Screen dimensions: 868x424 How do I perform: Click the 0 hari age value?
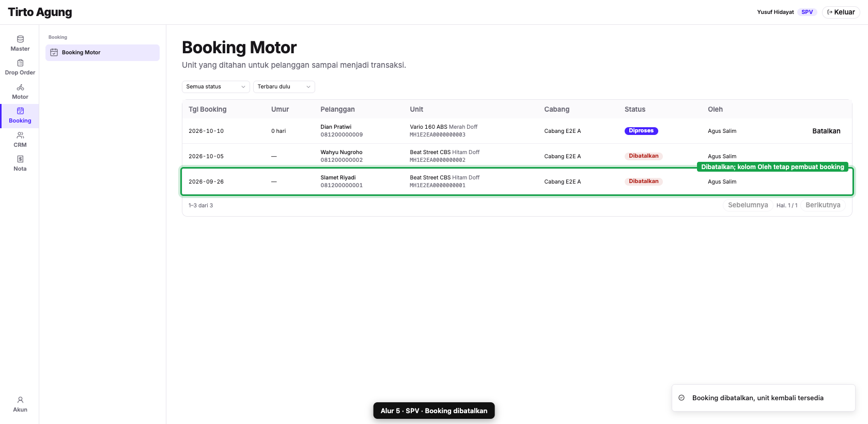(278, 131)
